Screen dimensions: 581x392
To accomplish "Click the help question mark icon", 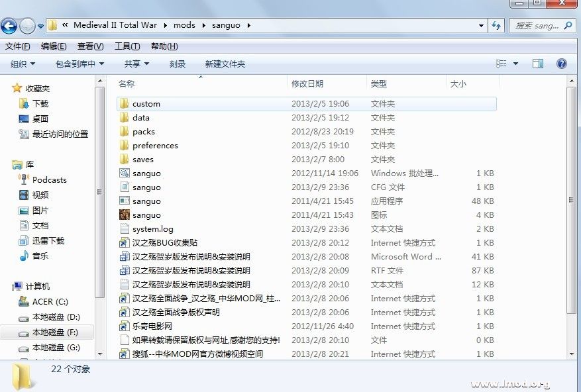I will pos(561,64).
